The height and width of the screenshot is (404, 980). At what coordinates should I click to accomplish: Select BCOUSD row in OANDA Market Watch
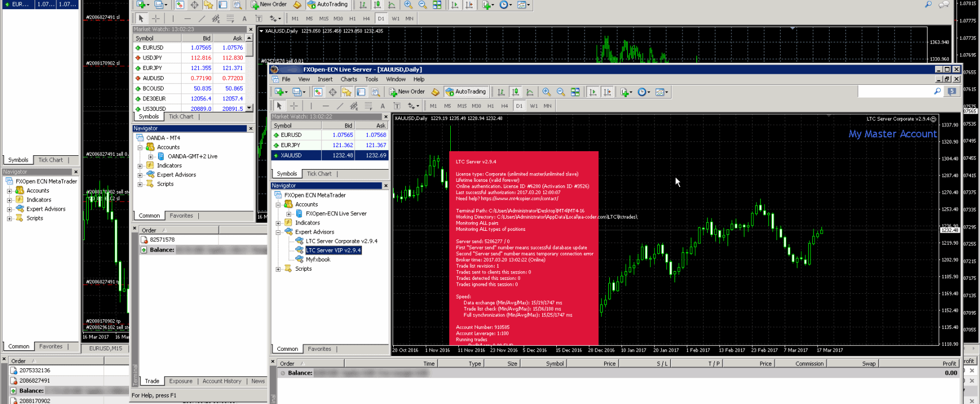pyautogui.click(x=190, y=89)
